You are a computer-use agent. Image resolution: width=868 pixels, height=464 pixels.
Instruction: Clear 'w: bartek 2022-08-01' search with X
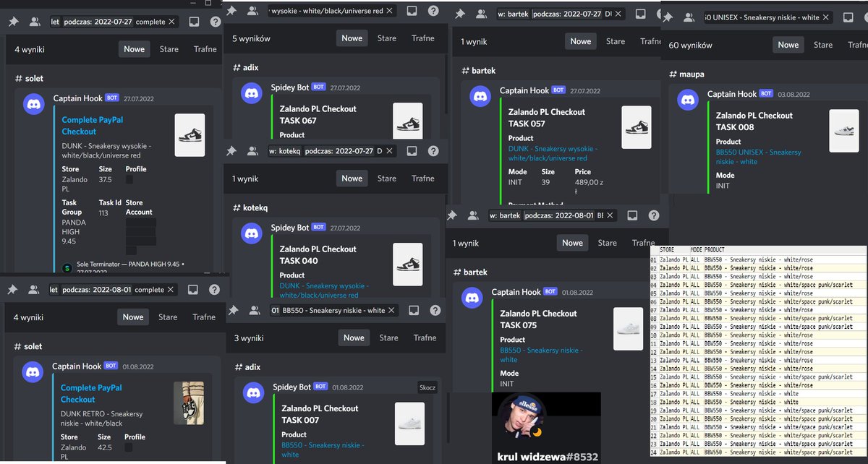click(x=610, y=215)
